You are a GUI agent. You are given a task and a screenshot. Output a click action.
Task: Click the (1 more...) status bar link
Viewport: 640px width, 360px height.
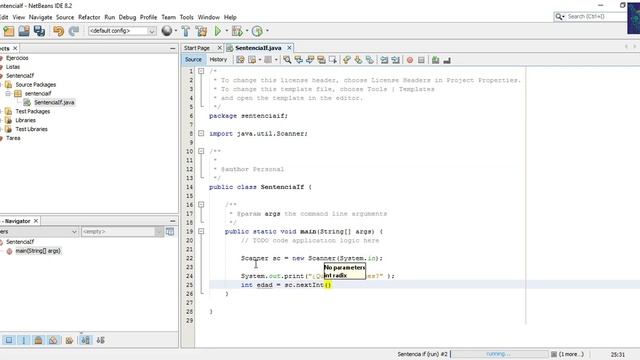click(x=571, y=354)
